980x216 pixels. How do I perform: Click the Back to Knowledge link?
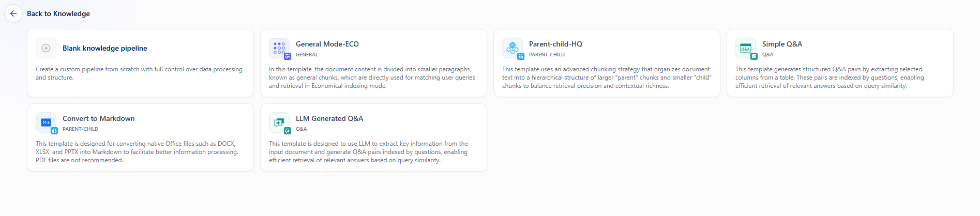[58, 14]
